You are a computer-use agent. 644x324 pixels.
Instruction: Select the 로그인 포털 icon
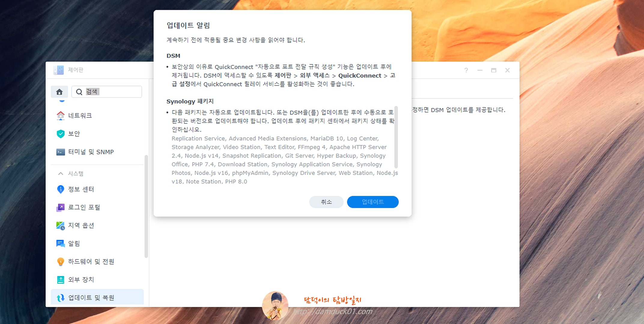pos(61,207)
